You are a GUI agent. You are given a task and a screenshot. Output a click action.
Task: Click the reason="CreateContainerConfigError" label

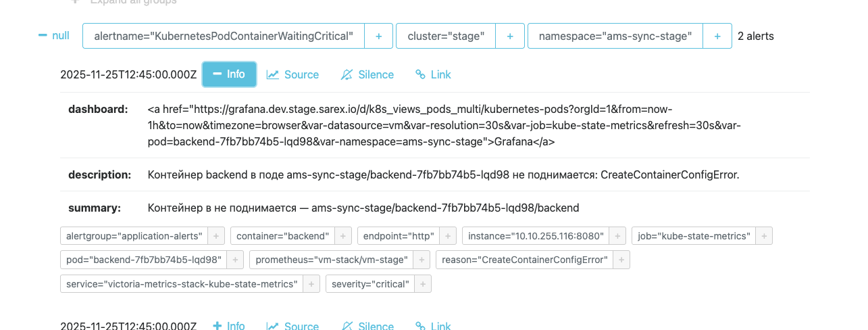click(x=525, y=260)
